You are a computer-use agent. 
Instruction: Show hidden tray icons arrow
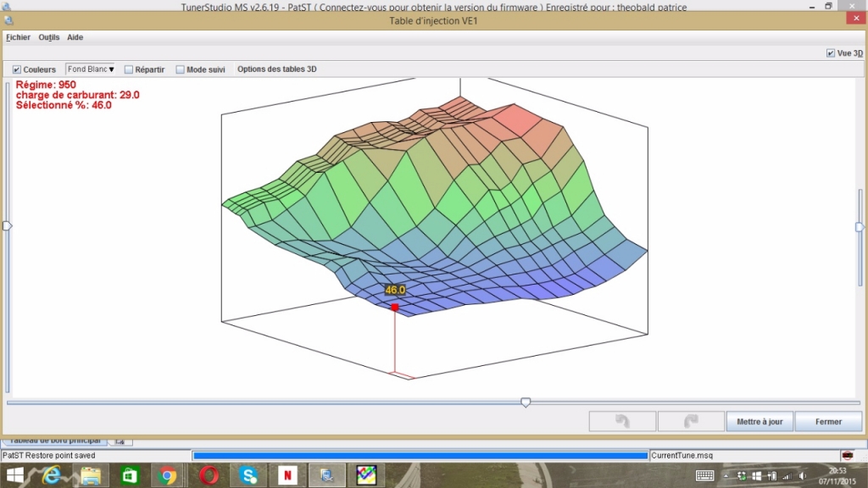click(x=726, y=476)
